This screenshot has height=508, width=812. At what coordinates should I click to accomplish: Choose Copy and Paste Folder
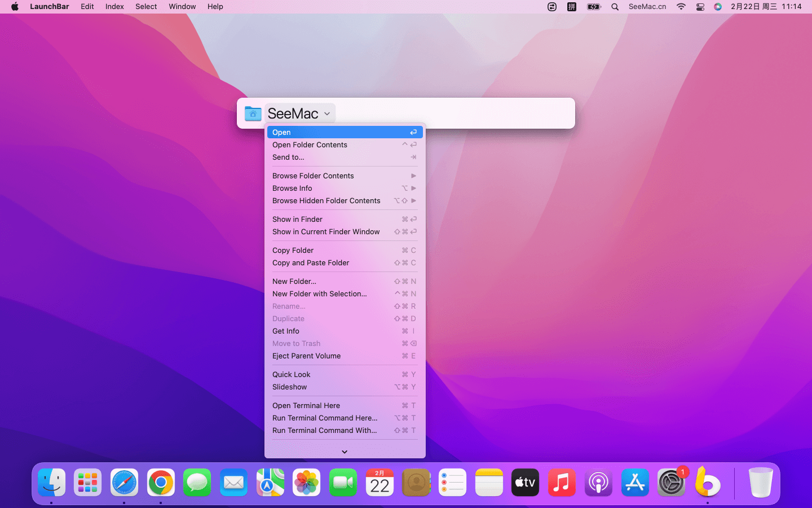[345, 263]
